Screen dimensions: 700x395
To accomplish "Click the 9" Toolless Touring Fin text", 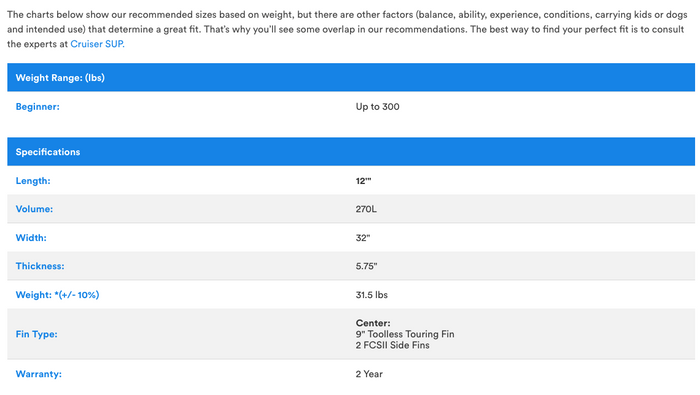I will [x=405, y=334].
